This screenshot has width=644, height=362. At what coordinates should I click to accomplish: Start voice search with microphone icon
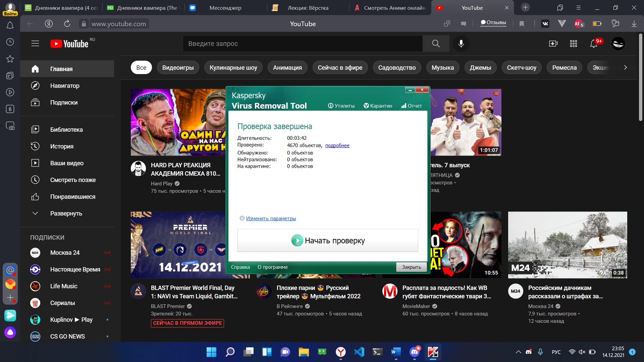(461, 44)
